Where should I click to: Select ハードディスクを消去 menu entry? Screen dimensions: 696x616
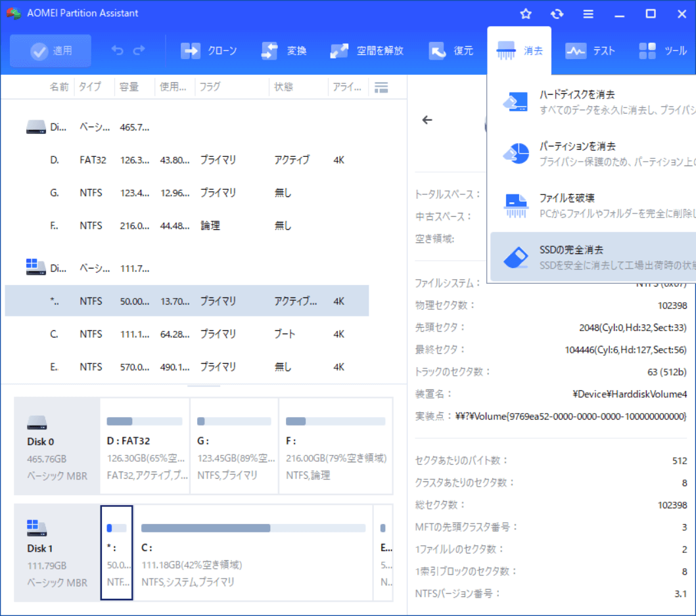(593, 102)
